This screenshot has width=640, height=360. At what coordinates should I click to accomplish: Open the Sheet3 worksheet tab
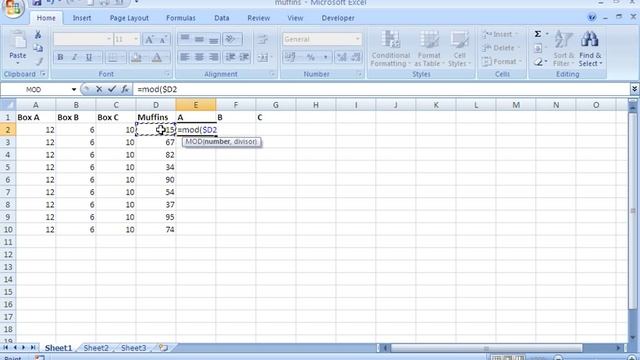tap(133, 348)
